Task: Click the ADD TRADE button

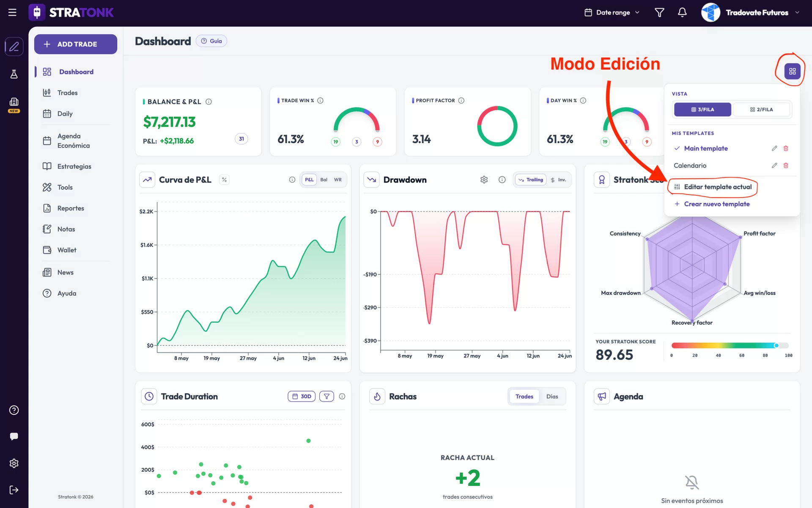Action: 76,44
